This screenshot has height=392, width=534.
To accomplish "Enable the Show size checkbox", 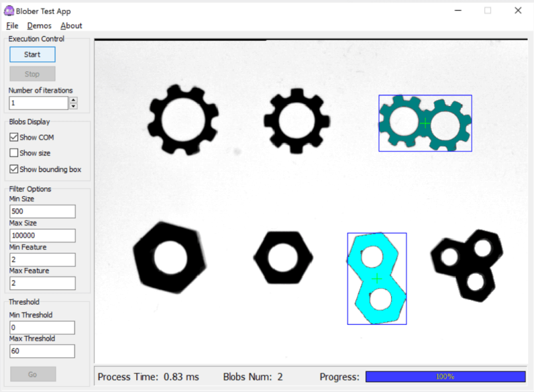I will [x=14, y=153].
